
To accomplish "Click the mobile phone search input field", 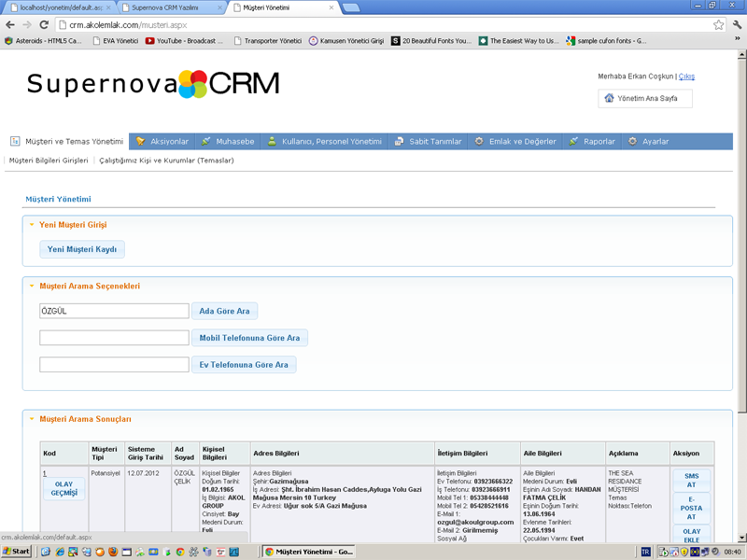I will (x=114, y=338).
